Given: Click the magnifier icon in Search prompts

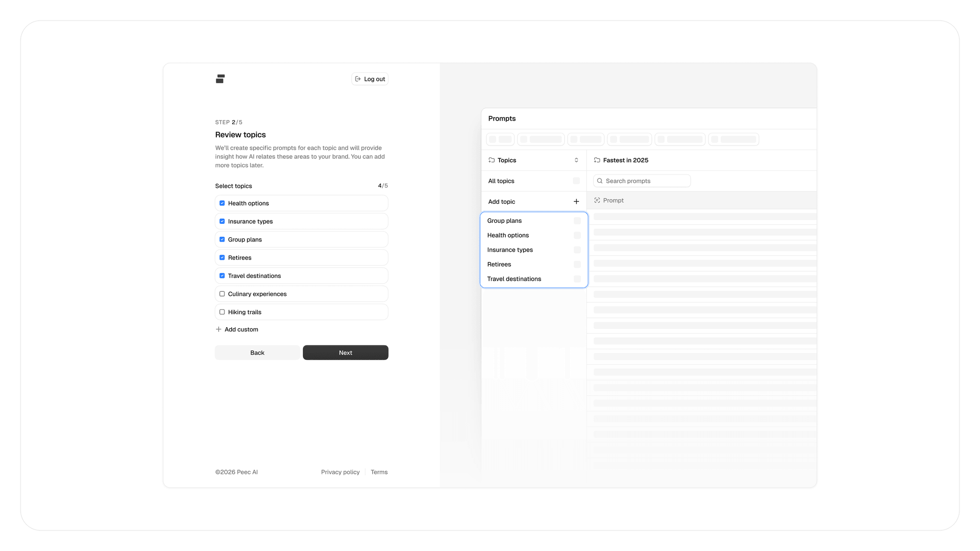Looking at the screenshot, I should (600, 181).
